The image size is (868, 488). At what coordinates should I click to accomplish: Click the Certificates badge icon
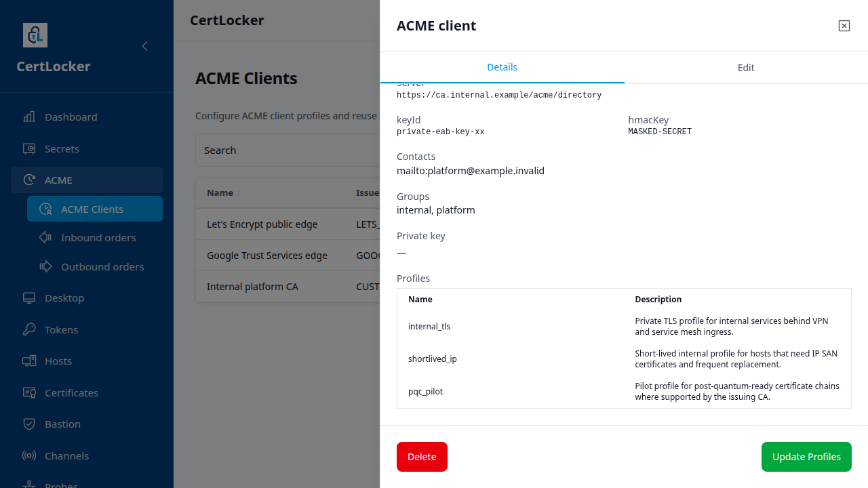point(29,392)
